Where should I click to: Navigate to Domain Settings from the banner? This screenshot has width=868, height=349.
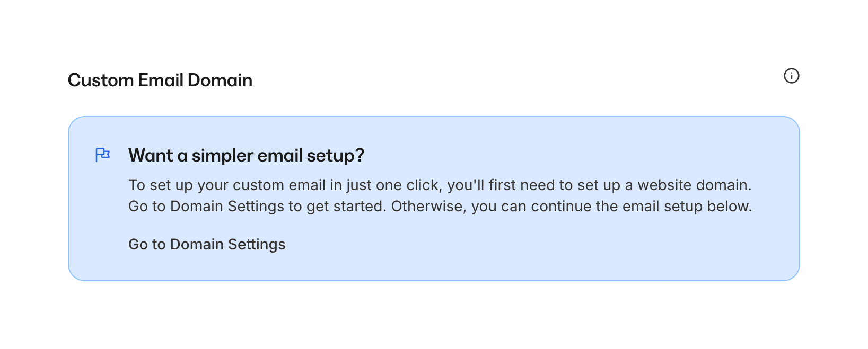tap(207, 244)
